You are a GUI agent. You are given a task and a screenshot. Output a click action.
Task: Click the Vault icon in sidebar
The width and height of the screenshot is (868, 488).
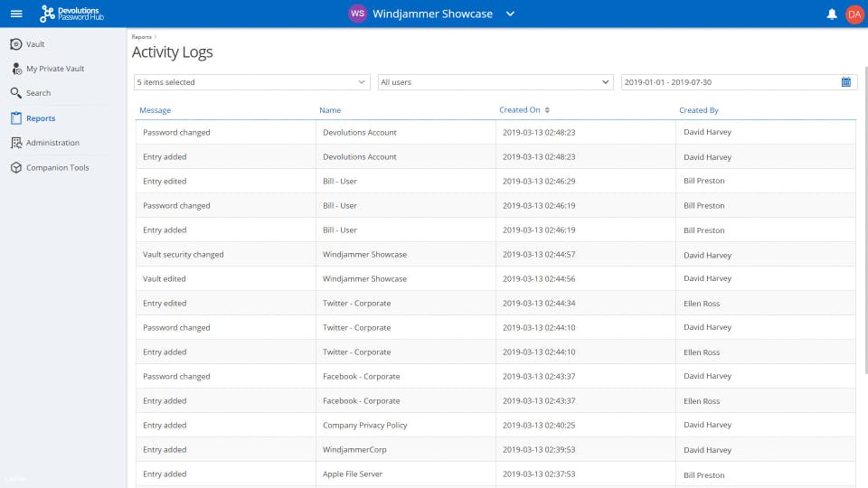click(16, 44)
